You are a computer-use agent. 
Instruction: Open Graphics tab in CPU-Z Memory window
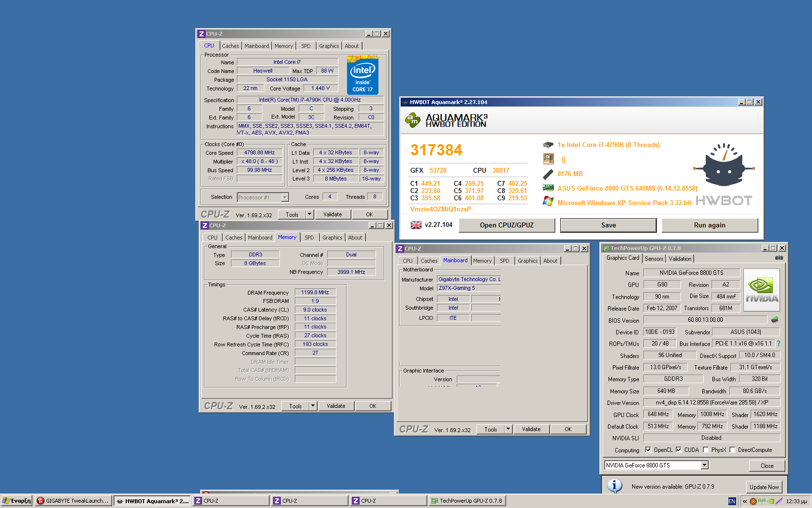(333, 238)
